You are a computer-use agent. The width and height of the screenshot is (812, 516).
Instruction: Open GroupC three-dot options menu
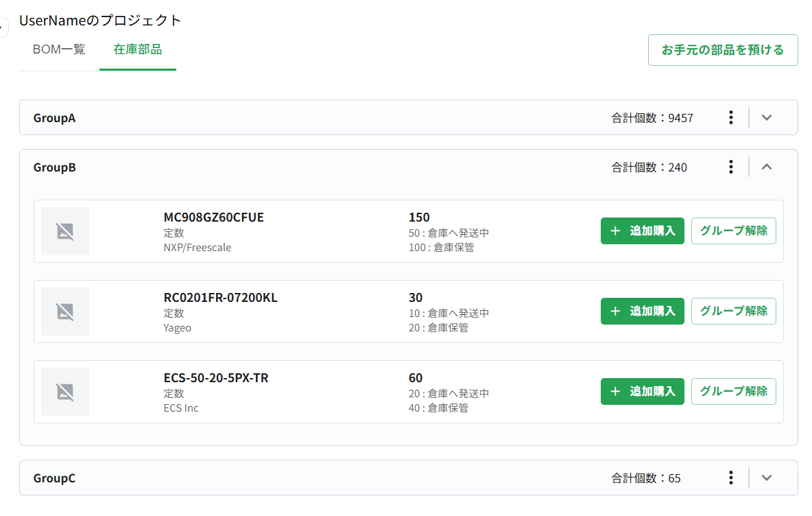(731, 478)
